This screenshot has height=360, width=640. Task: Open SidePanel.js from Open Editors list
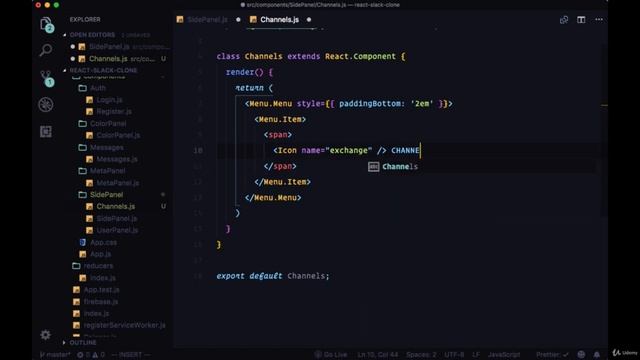click(x=109, y=47)
